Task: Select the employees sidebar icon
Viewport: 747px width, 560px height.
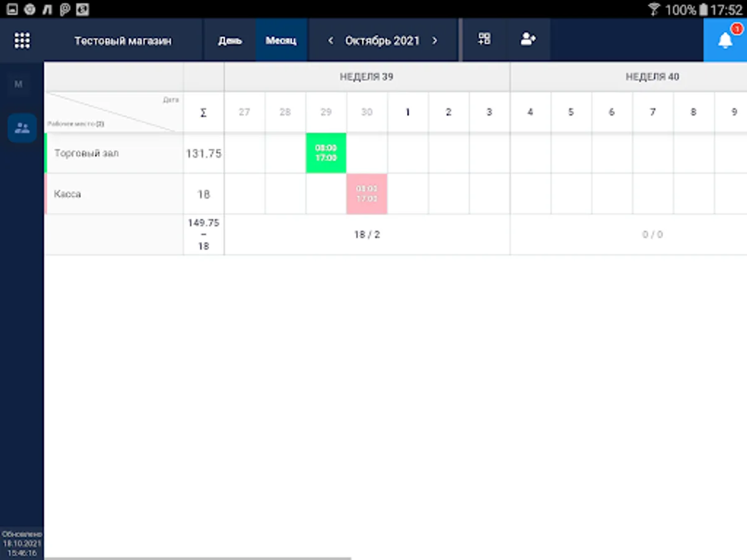Action: pos(22,128)
